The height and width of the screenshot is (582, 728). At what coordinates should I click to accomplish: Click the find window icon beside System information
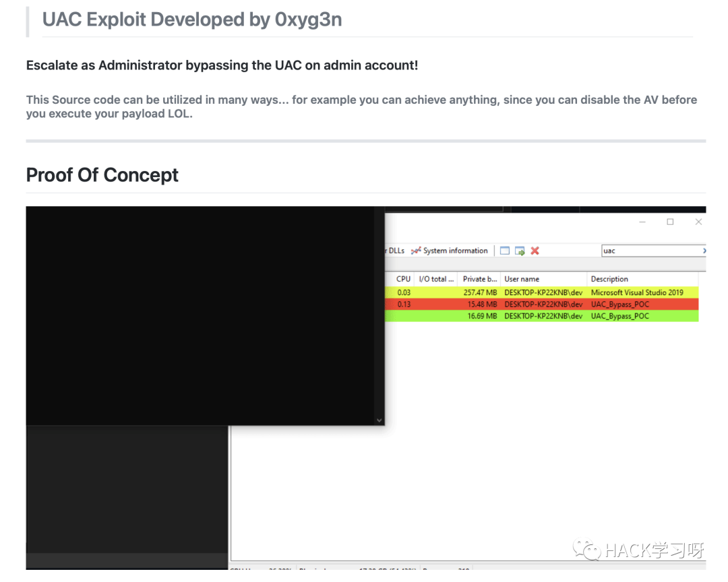click(x=505, y=251)
